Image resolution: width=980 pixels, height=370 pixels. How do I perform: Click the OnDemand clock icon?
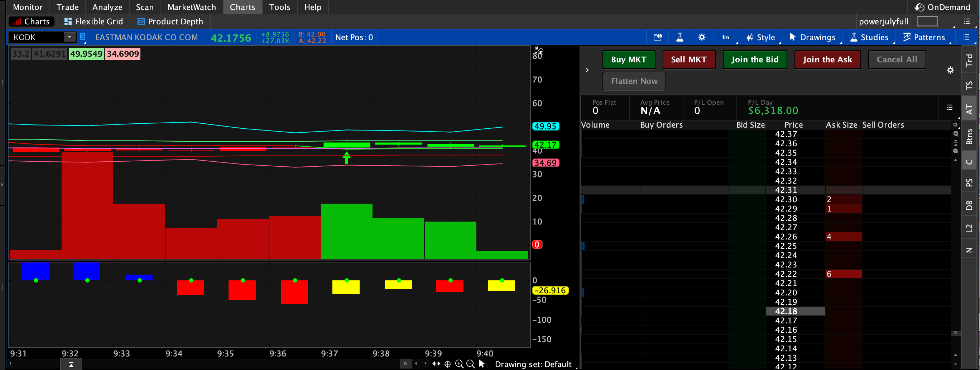919,7
